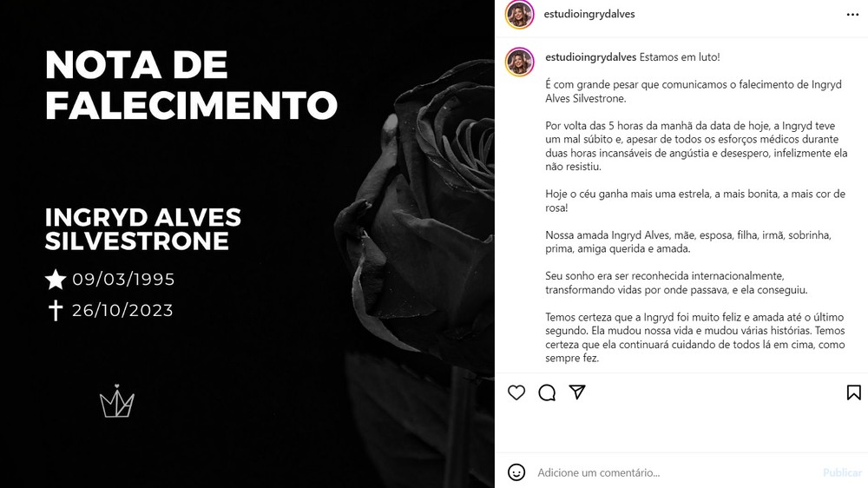Share the post via paper plane icon
Screen dimensions: 868x488
coord(577,392)
